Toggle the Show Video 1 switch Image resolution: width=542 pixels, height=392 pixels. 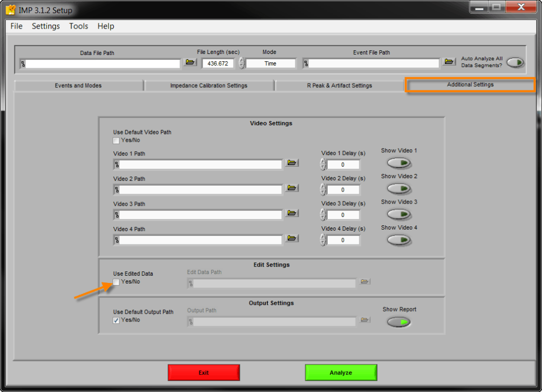click(x=399, y=163)
